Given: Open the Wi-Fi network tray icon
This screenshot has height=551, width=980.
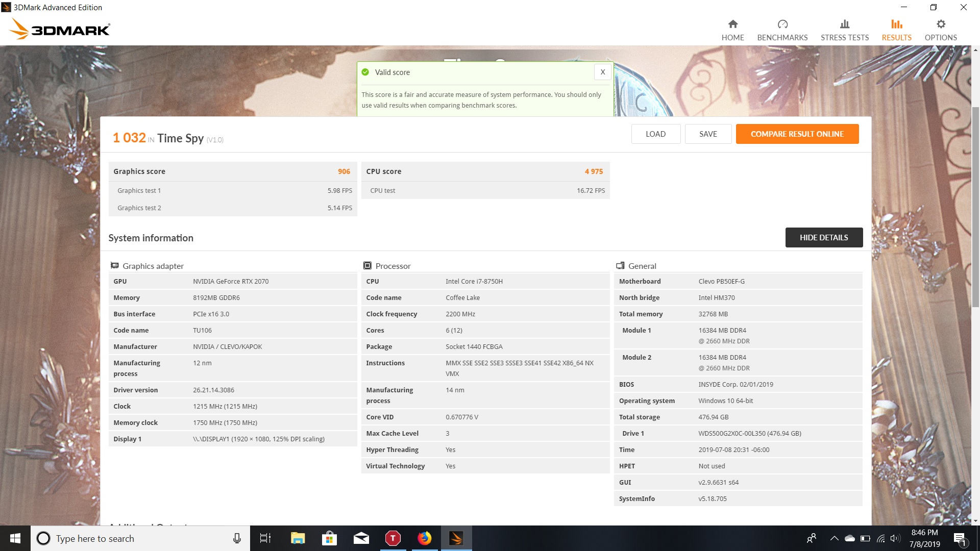Looking at the screenshot, I should pyautogui.click(x=880, y=538).
